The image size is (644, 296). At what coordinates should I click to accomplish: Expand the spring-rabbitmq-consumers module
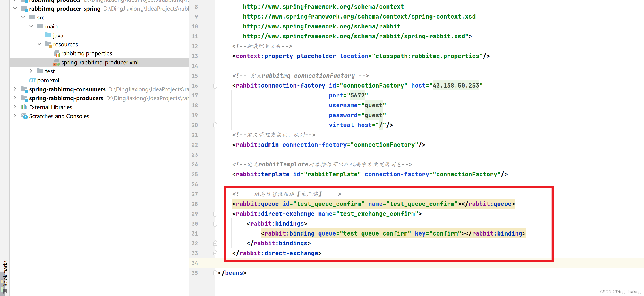15,89
